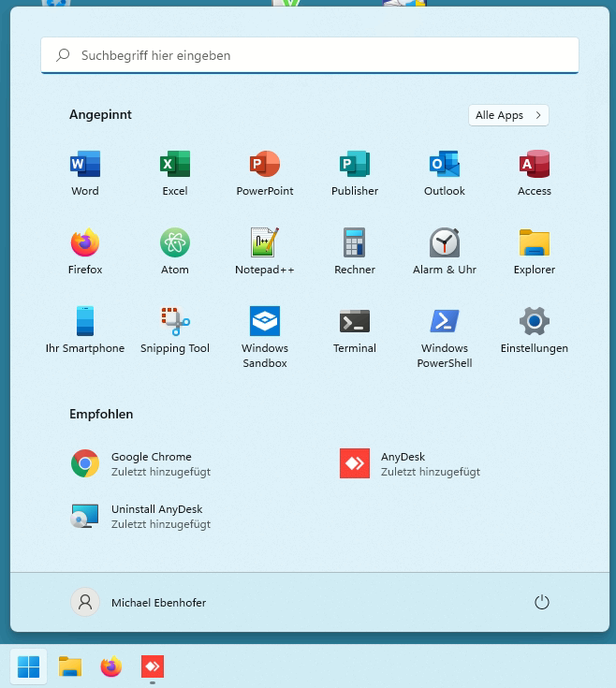This screenshot has width=616, height=688.
Task: Open recommended AnyDesk entry
Action: coord(410,463)
